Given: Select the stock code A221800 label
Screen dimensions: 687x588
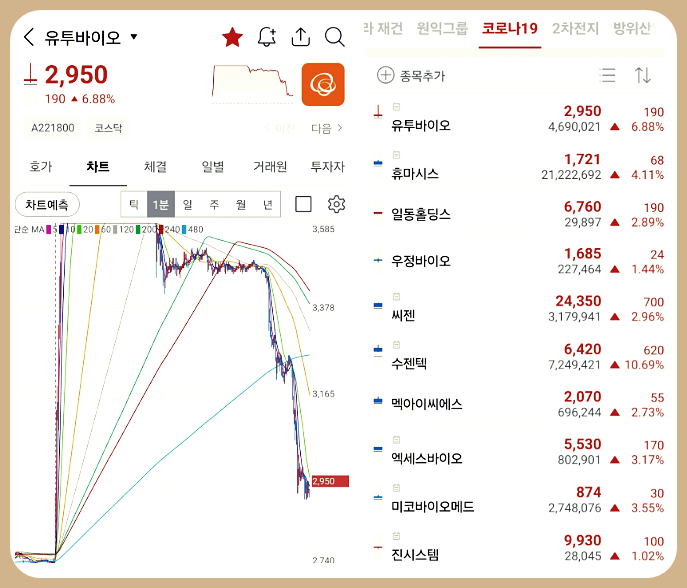Looking at the screenshot, I should tap(53, 128).
